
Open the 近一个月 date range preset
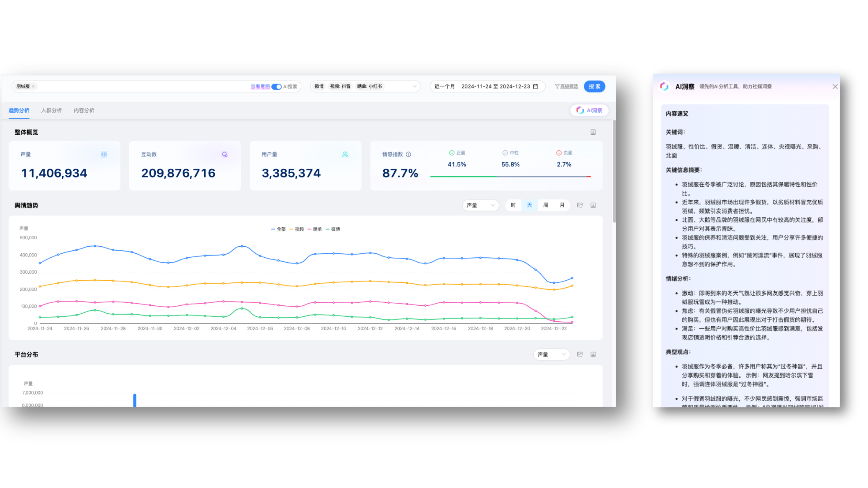point(444,87)
